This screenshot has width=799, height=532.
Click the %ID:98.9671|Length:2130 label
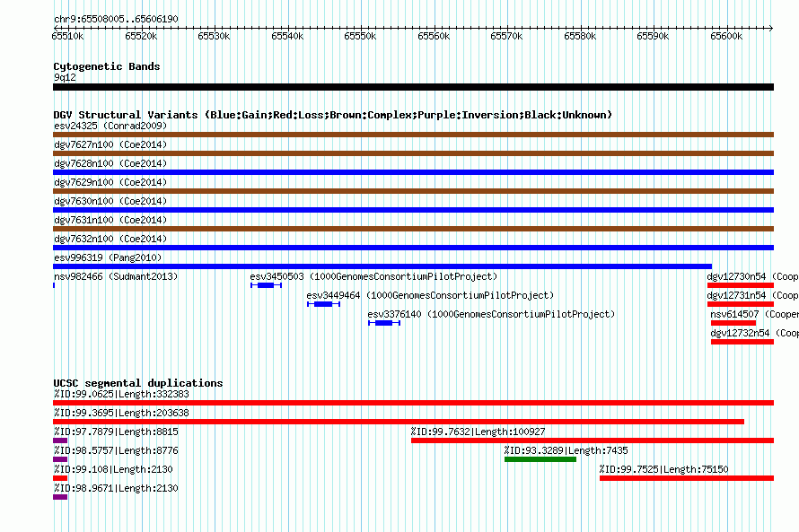coord(116,488)
